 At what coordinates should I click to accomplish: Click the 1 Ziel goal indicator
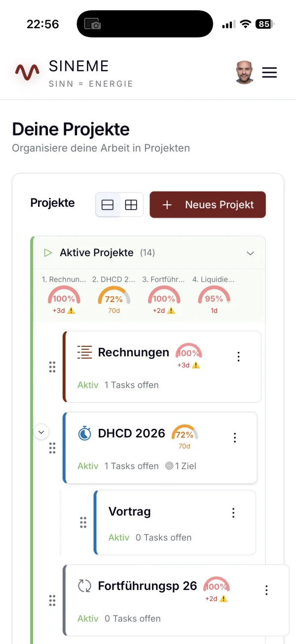click(x=181, y=466)
